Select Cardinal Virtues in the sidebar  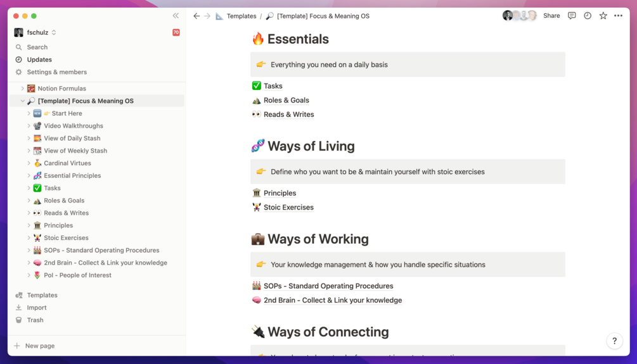(x=67, y=163)
